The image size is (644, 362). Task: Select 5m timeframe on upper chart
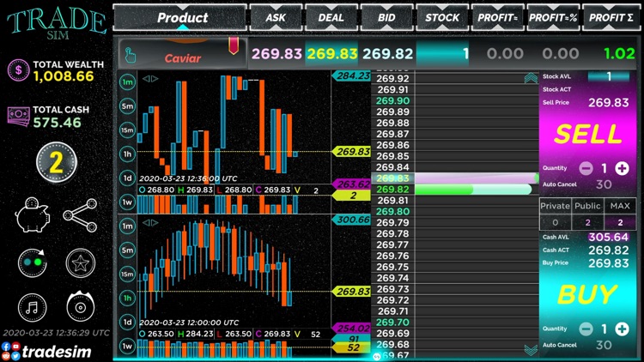point(127,106)
